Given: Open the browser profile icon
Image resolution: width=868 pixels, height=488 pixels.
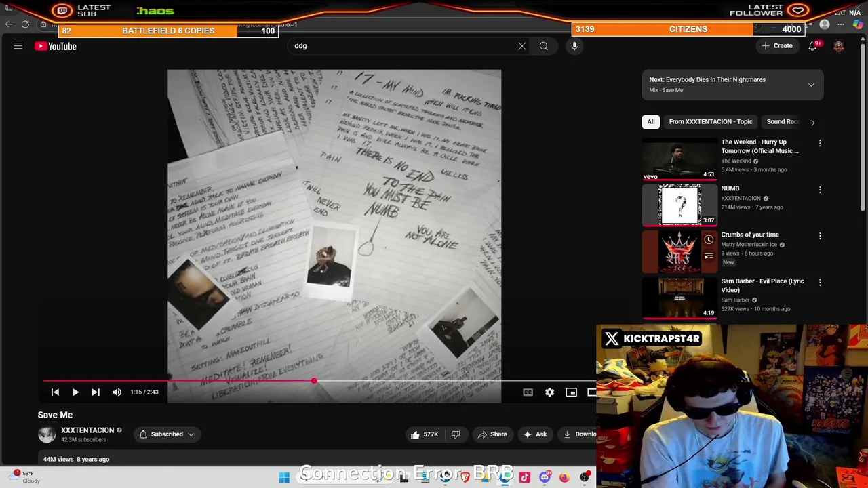Looking at the screenshot, I should click(x=825, y=25).
